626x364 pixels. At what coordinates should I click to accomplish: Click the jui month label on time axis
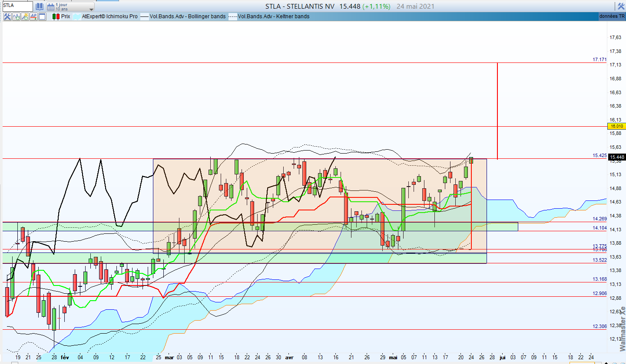coord(503,357)
